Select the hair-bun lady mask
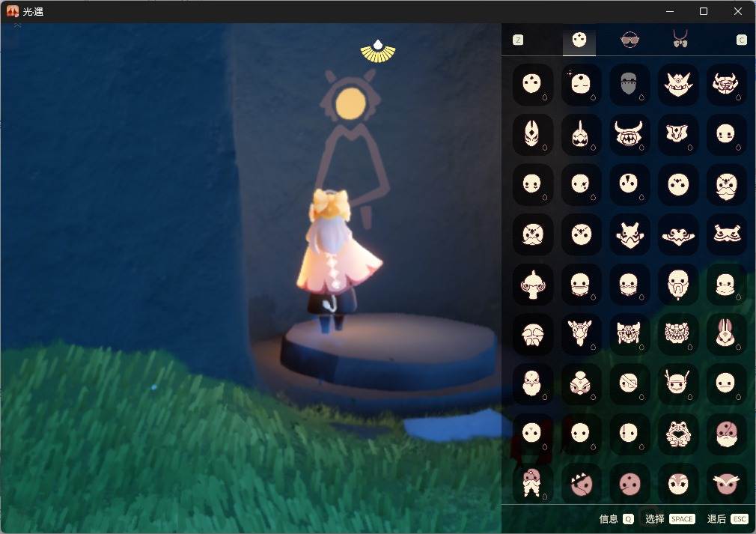Image resolution: width=756 pixels, height=534 pixels. [581, 384]
